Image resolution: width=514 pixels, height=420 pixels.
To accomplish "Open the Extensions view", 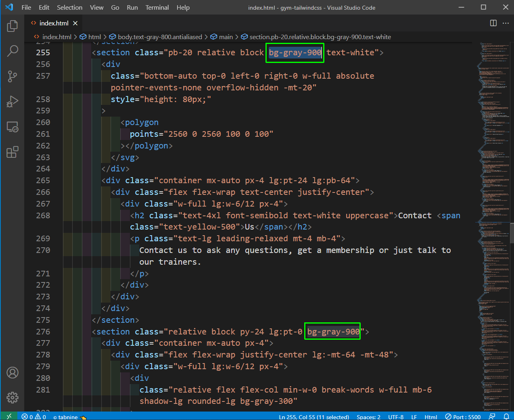I will (13, 152).
